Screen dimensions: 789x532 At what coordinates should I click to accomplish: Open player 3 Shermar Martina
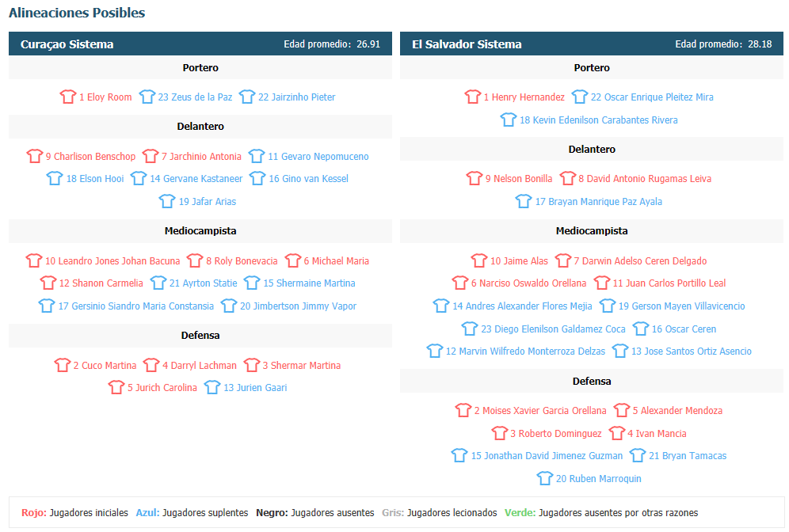pyautogui.click(x=301, y=366)
